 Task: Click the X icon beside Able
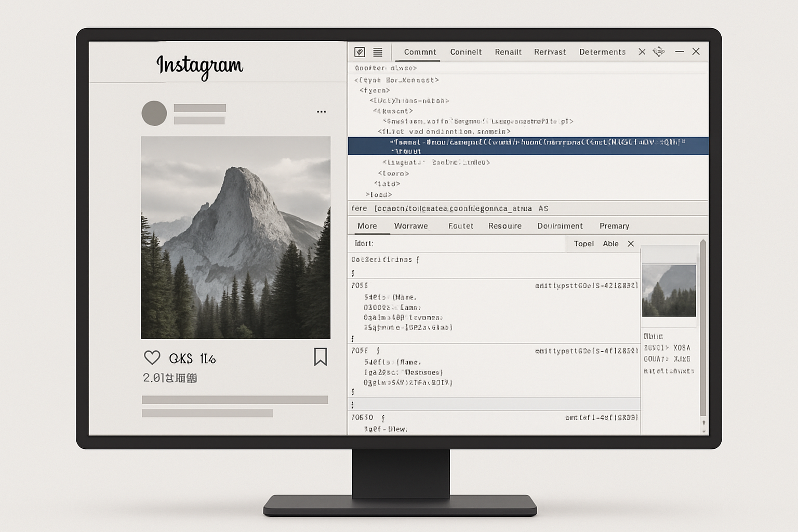pos(631,243)
